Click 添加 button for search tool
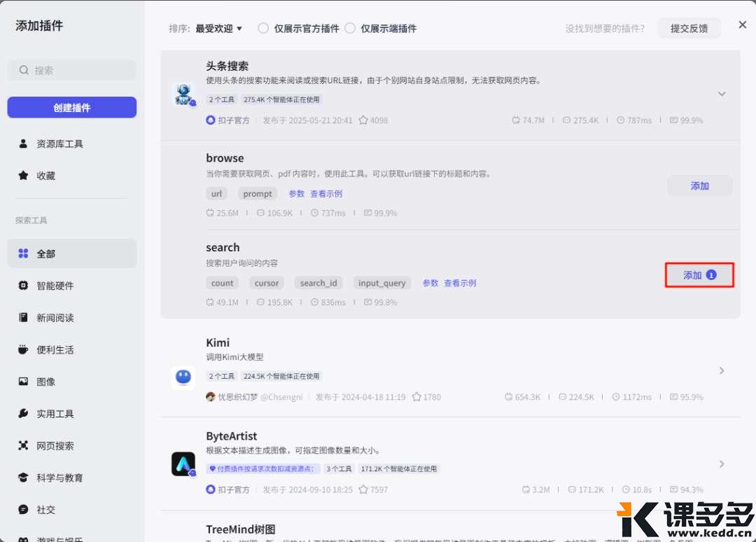The height and width of the screenshot is (542, 756). [699, 275]
